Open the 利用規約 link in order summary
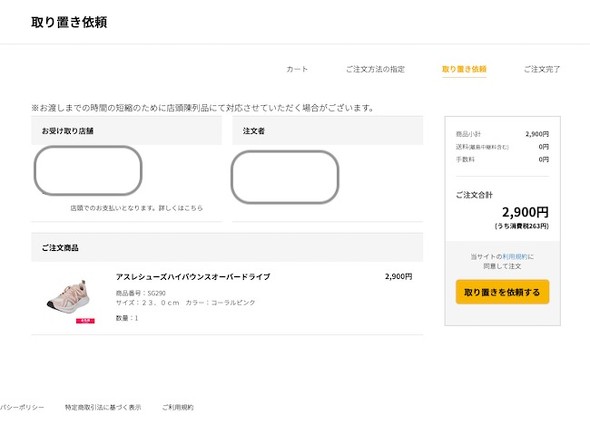This screenshot has width=590, height=424. (515, 257)
